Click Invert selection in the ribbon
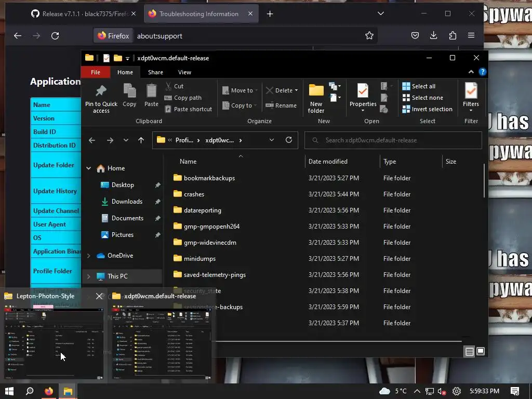 click(x=428, y=109)
